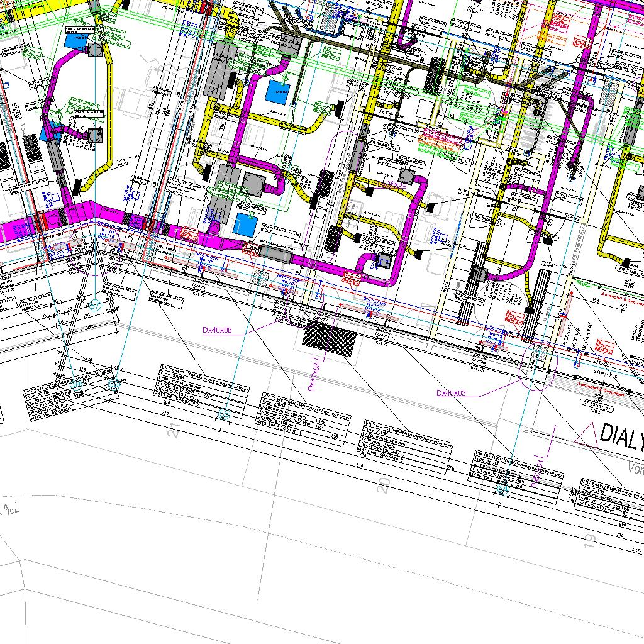Click the grey grid axis number "21"

[x=175, y=431]
